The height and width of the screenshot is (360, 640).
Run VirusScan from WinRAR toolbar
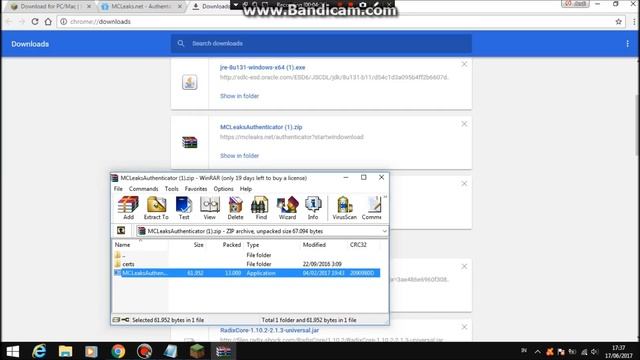pos(344,208)
